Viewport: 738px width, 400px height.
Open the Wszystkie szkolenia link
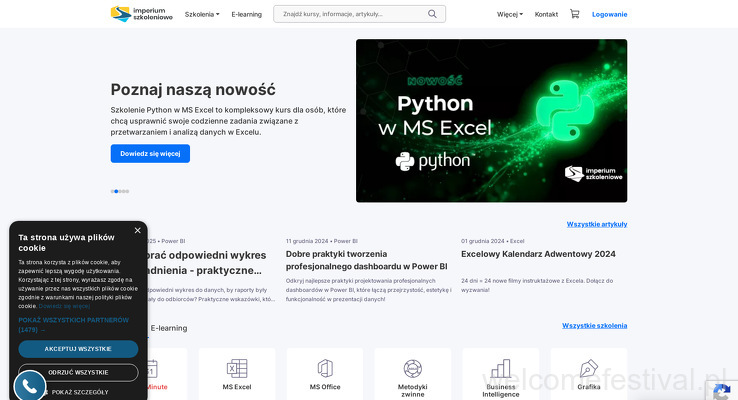[x=594, y=325]
